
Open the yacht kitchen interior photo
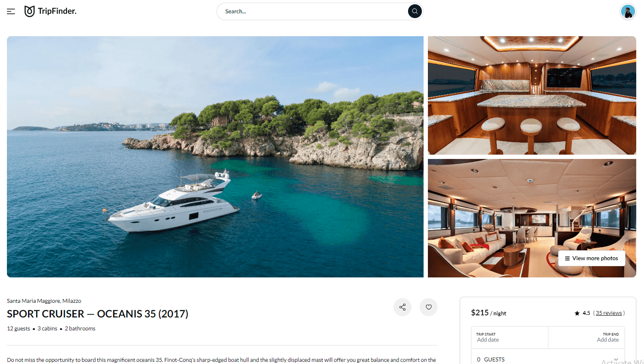point(532,95)
